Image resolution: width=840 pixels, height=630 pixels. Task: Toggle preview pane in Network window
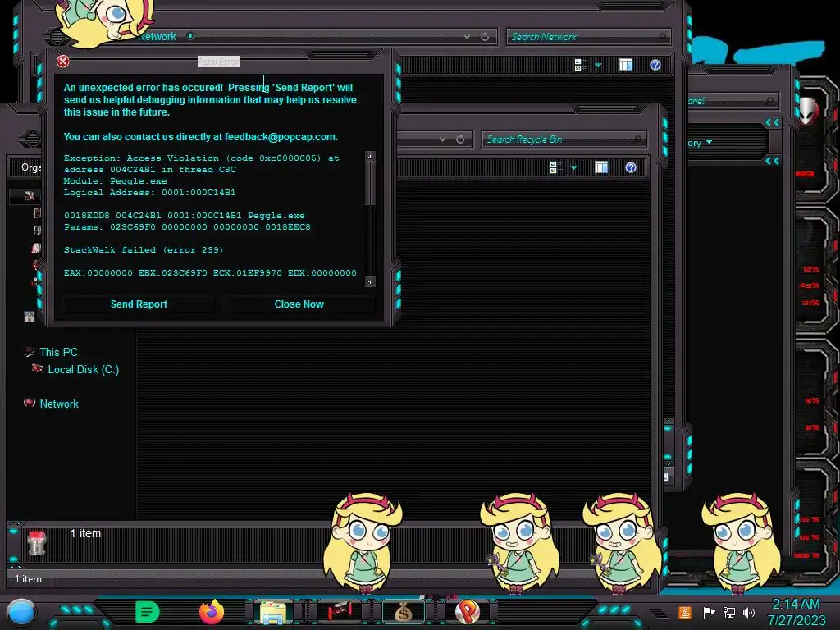(626, 65)
